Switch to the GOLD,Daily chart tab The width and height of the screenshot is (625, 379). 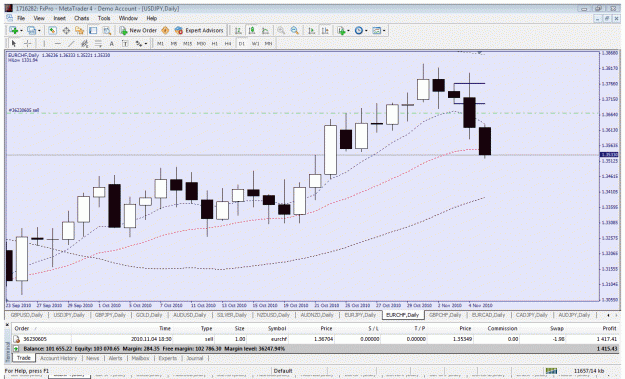149,315
